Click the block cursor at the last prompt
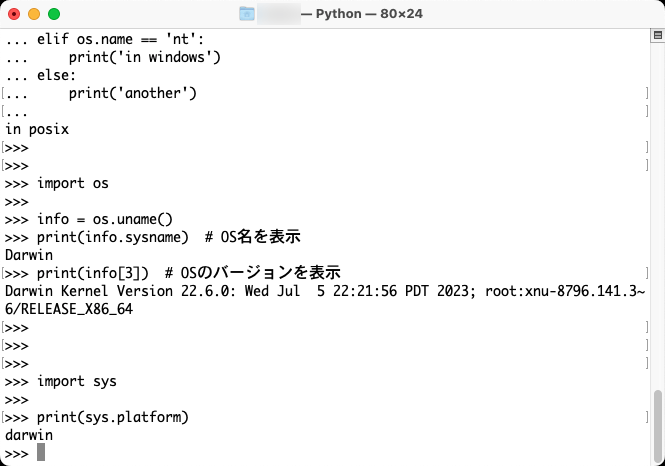Image resolution: width=665 pixels, height=466 pixels. click(x=41, y=452)
